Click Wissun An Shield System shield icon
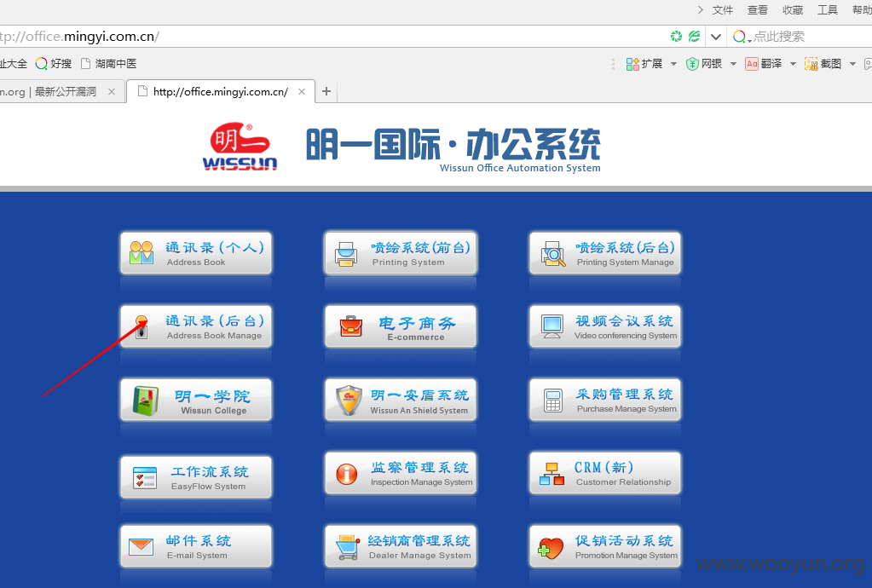The width and height of the screenshot is (872, 588). point(349,401)
